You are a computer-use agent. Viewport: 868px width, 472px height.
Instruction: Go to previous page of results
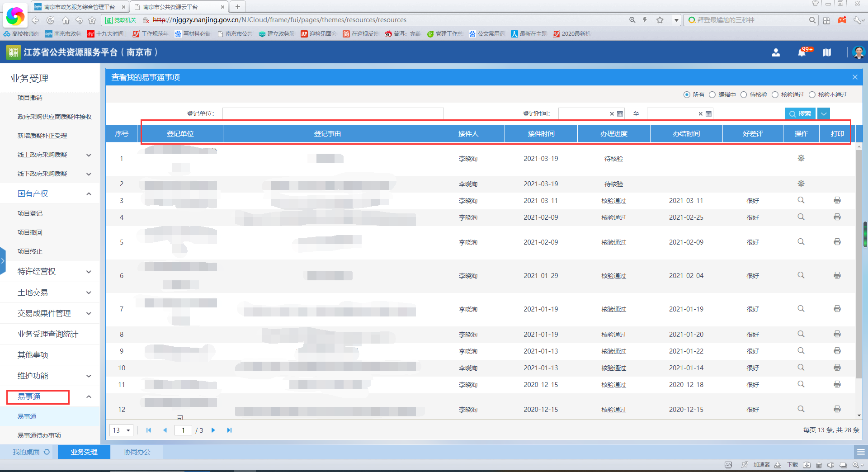point(165,430)
